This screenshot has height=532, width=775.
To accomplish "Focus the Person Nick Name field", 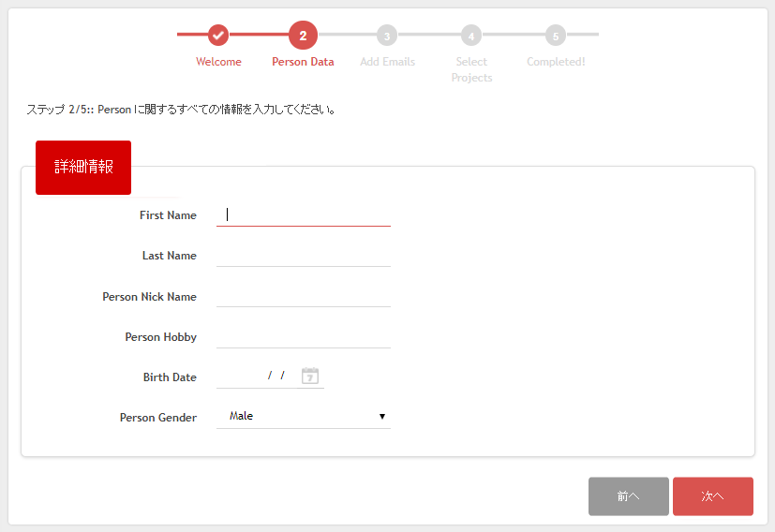I will click(304, 296).
